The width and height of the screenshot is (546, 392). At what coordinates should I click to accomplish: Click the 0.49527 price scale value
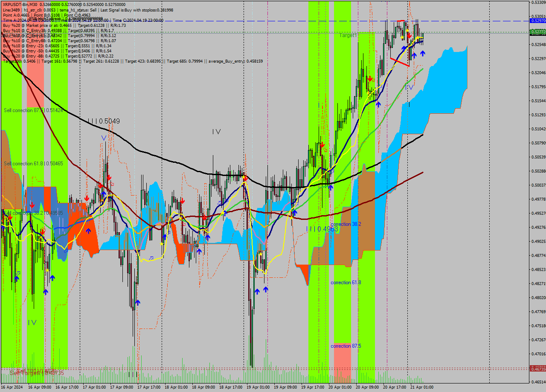tap(538, 213)
